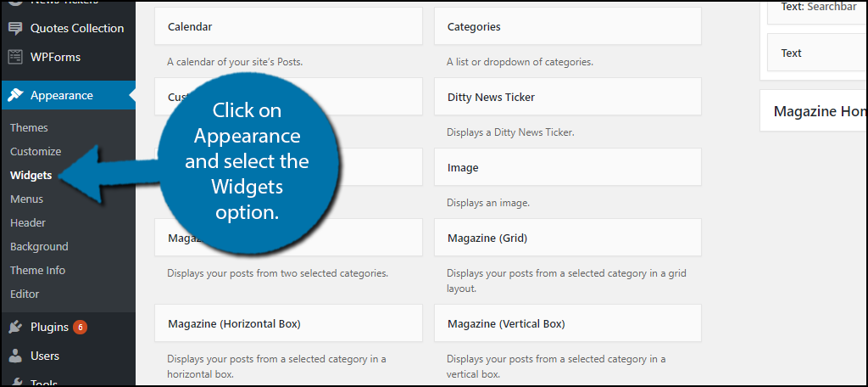Click the Quotes Collection speech bubble icon
This screenshot has height=387, width=868.
pyautogui.click(x=15, y=28)
